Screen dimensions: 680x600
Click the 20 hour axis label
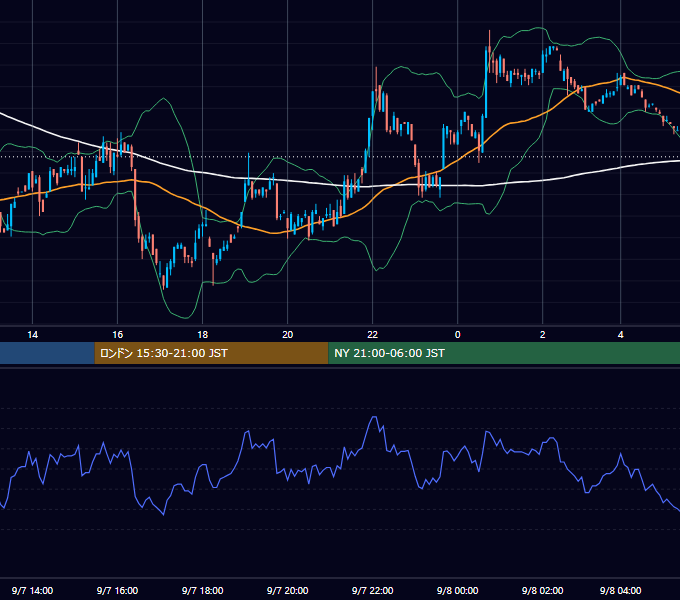tap(288, 335)
